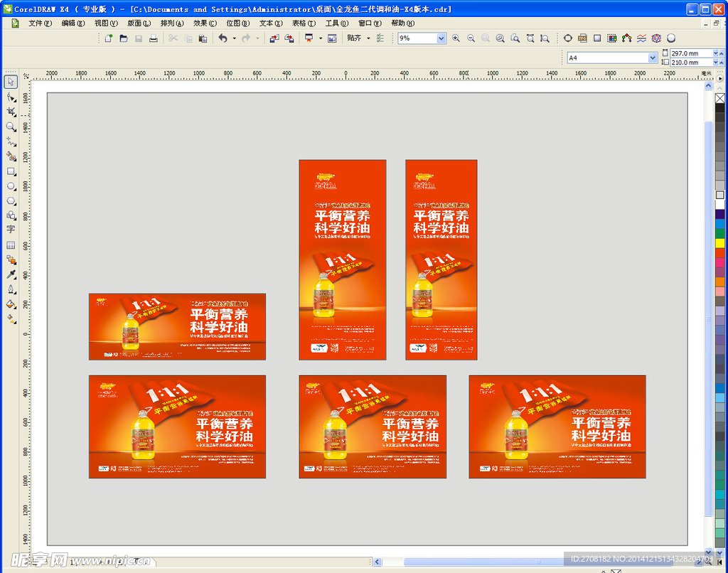The image size is (728, 573).
Task: Open the 贴齐 snap-to dropdown
Action: [x=368, y=38]
